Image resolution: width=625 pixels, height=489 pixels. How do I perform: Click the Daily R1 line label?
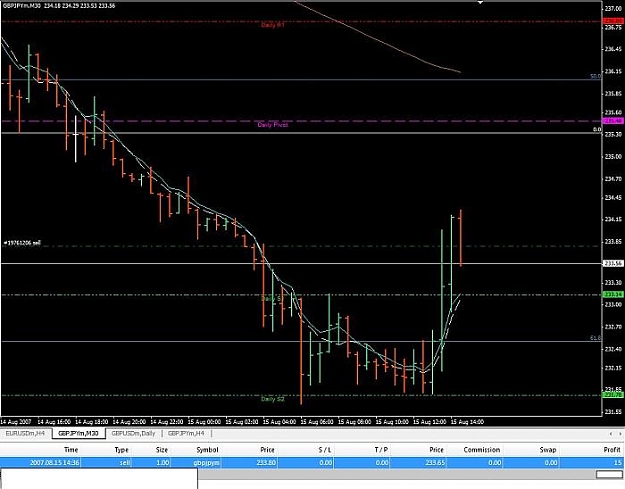click(x=273, y=25)
